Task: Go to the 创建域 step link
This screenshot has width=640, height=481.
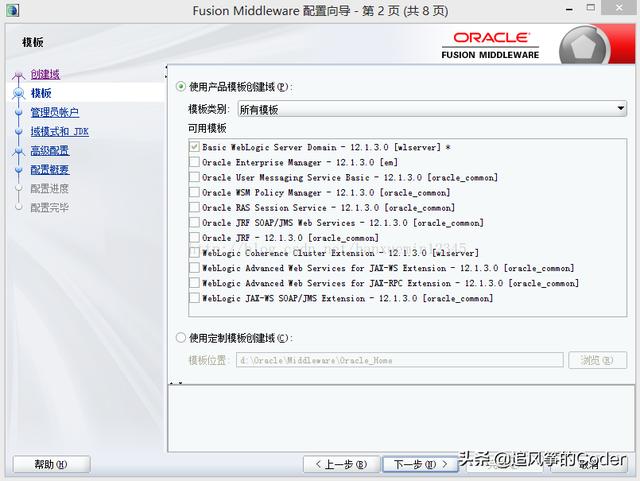Action: click(45, 74)
